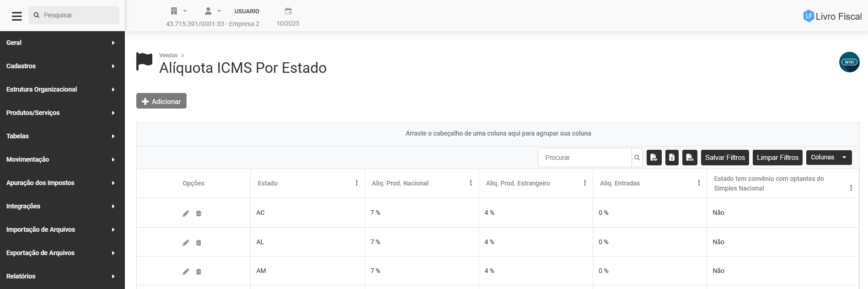868x289 pixels.
Task: Export the table to Excel
Action: click(x=672, y=158)
